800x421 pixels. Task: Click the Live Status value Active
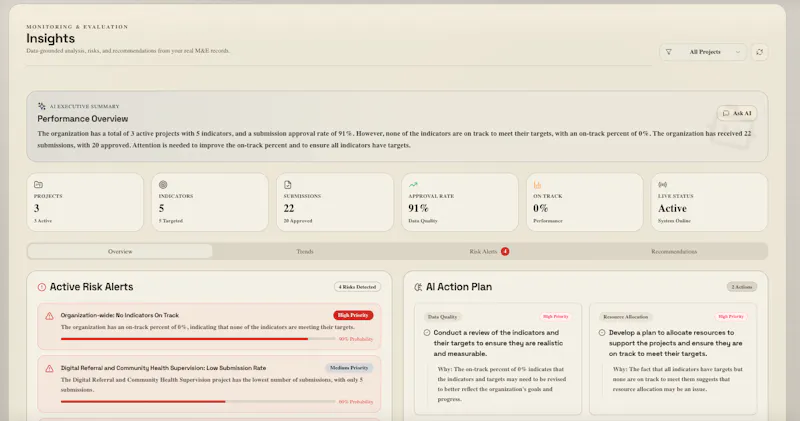[x=672, y=208]
